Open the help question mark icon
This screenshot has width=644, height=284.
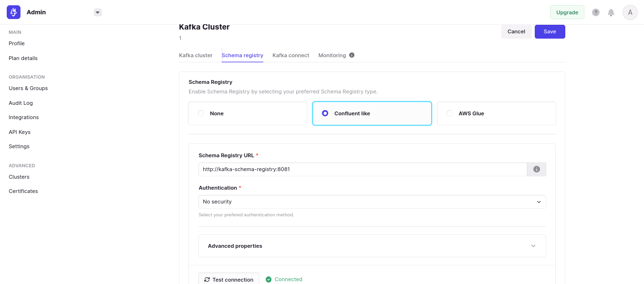tap(596, 12)
